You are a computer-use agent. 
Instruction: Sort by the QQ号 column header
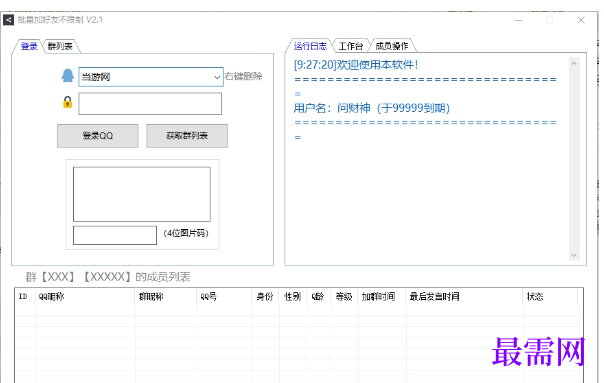pos(224,297)
